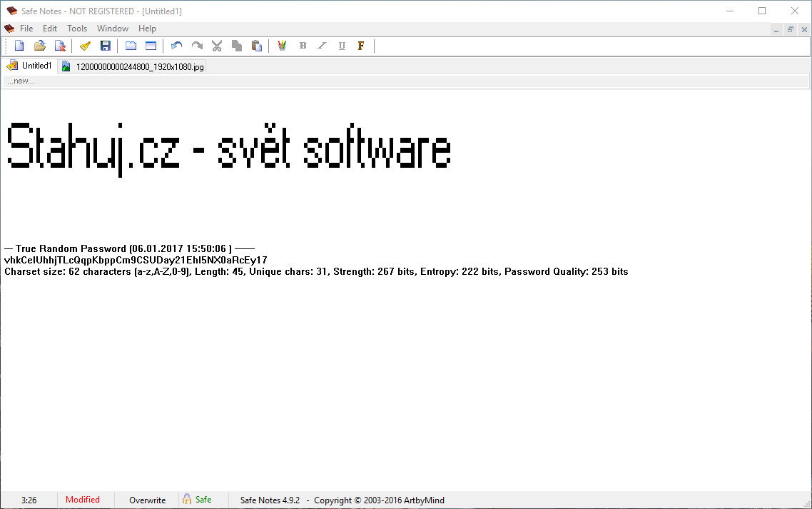This screenshot has height=509, width=812.
Task: Paste from clipboard with the clipboard icon
Action: [x=256, y=46]
